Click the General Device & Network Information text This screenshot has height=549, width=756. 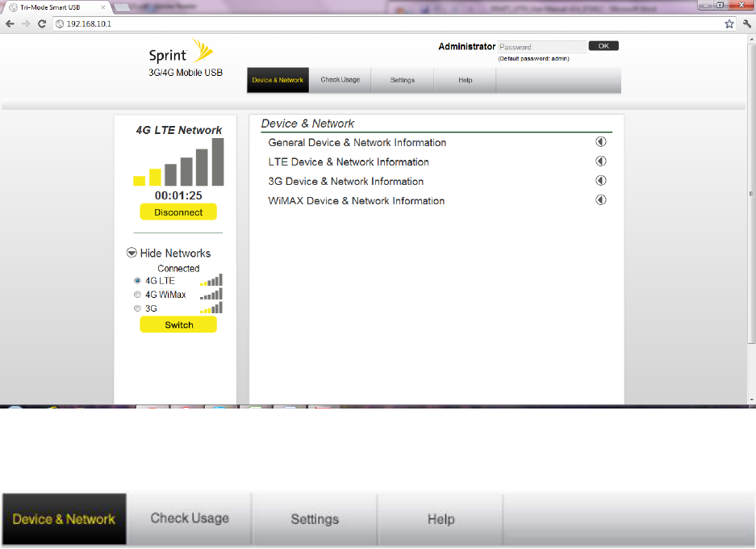(x=357, y=142)
